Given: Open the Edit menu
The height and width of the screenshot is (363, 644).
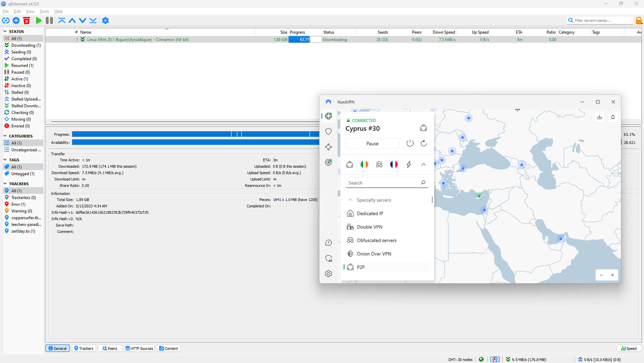Looking at the screenshot, I should (17, 11).
